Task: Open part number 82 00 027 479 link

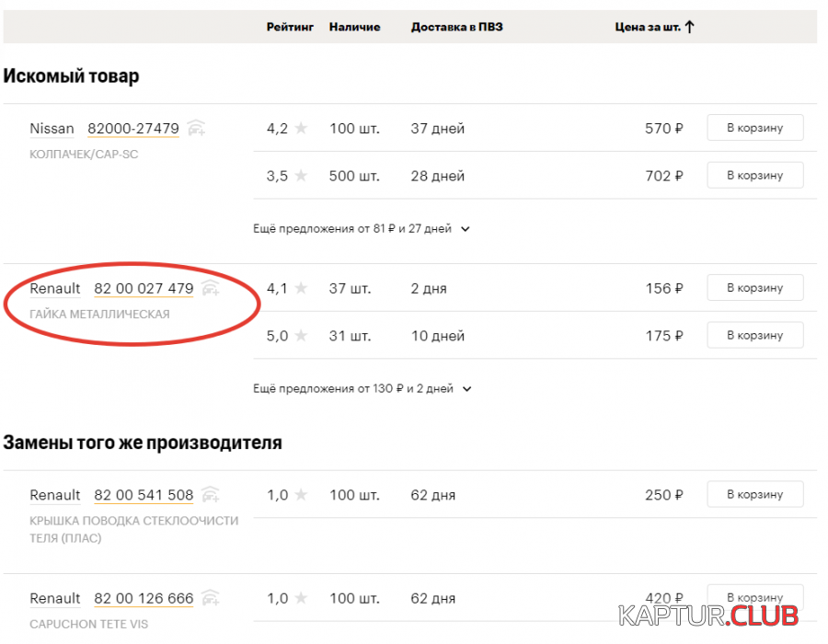Action: coord(144,288)
